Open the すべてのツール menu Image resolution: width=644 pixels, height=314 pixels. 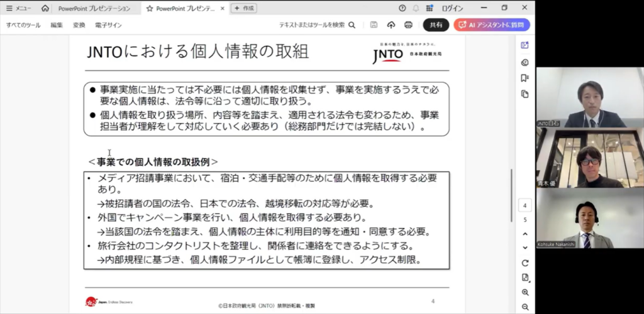pos(24,25)
